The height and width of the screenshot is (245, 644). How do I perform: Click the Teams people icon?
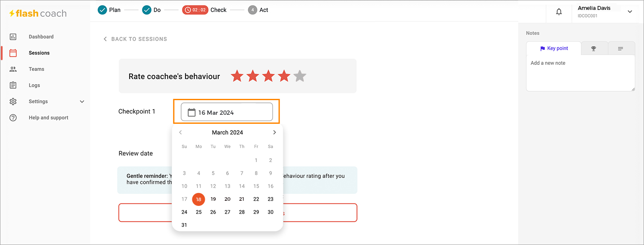pyautogui.click(x=13, y=69)
